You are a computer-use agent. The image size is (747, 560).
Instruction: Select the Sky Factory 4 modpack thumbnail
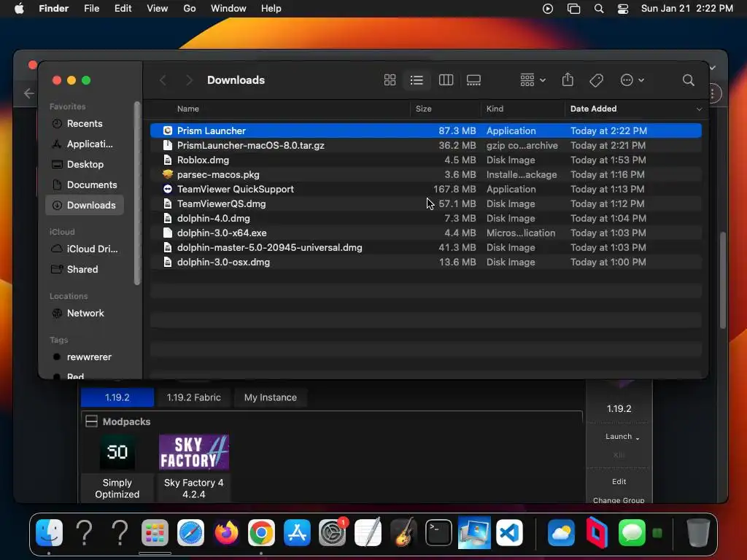[x=194, y=452]
